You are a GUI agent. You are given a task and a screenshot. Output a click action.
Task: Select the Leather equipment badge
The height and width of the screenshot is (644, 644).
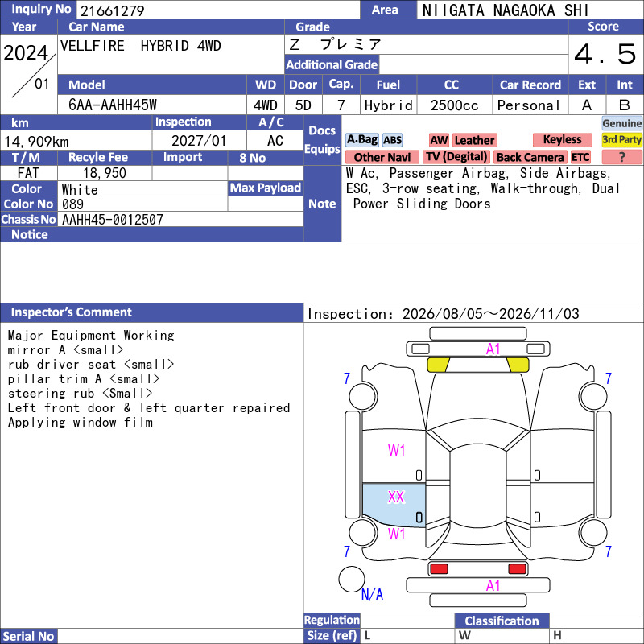[474, 140]
